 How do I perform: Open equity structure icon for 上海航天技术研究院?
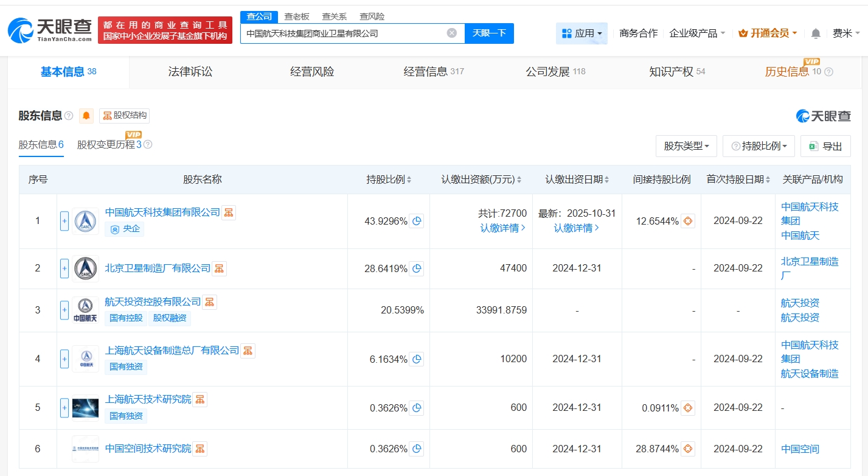click(x=200, y=399)
